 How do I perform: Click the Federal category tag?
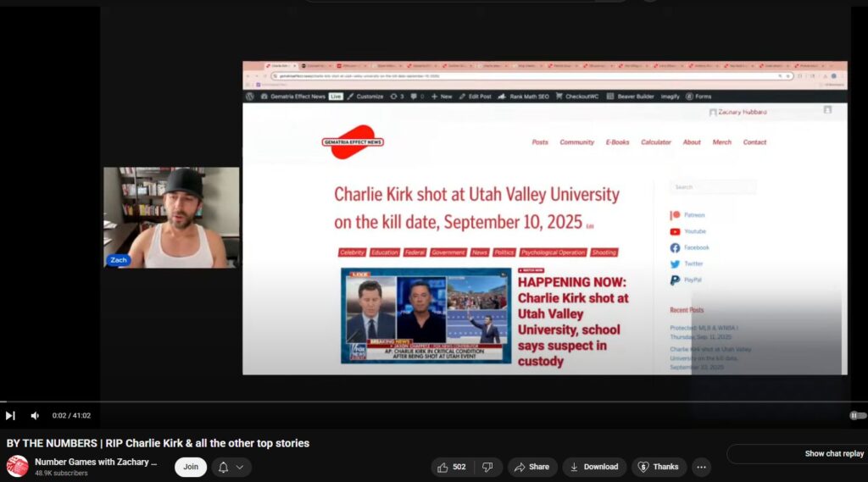click(x=414, y=252)
